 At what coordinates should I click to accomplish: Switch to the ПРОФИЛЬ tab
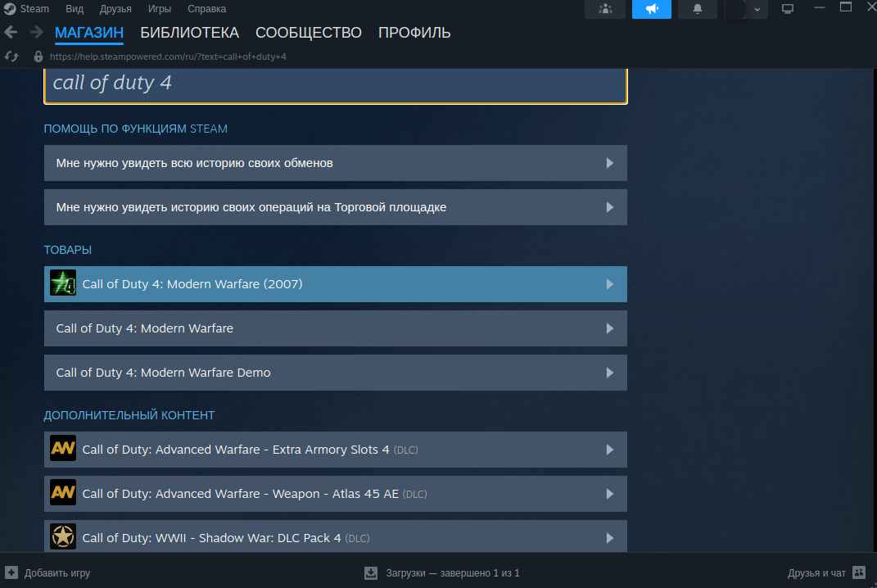click(414, 33)
